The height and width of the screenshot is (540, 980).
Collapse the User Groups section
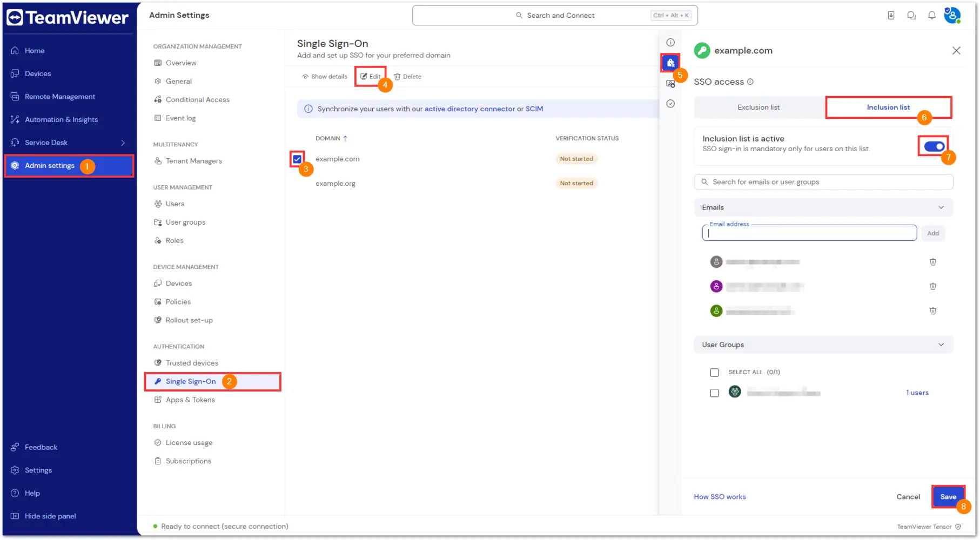click(941, 345)
